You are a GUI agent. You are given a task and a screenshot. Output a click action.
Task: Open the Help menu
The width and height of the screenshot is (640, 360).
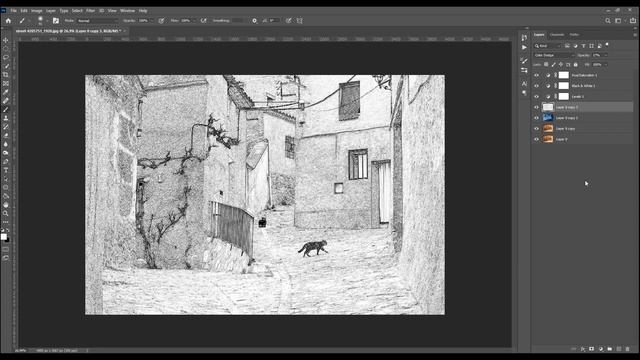(143, 11)
